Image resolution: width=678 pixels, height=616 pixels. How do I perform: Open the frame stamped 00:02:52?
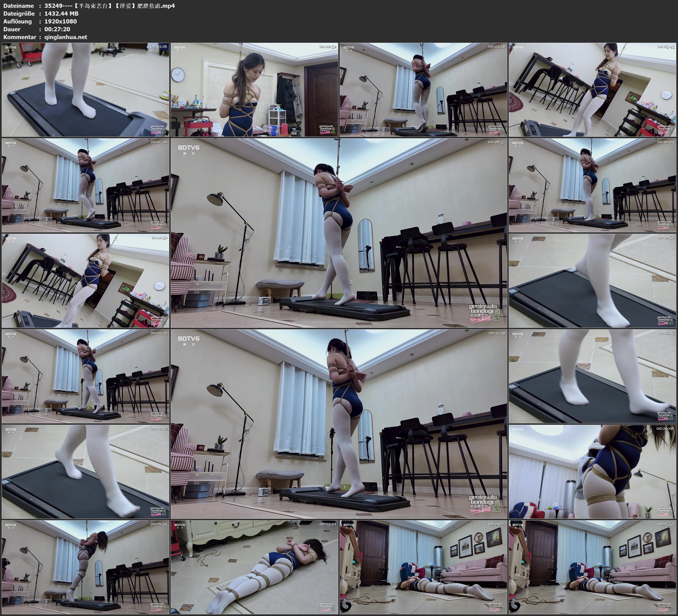(x=254, y=90)
